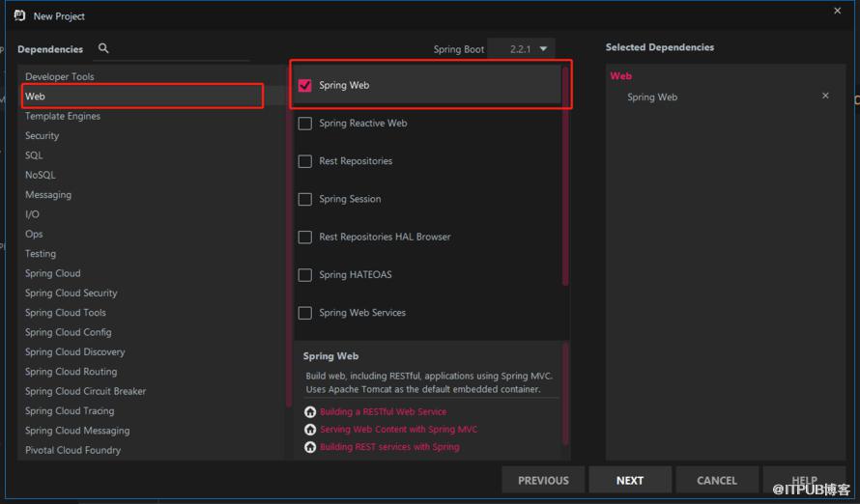This screenshot has width=860, height=504.
Task: Click the guide icon next to Building a RESTful Web Service
Action: 310,411
